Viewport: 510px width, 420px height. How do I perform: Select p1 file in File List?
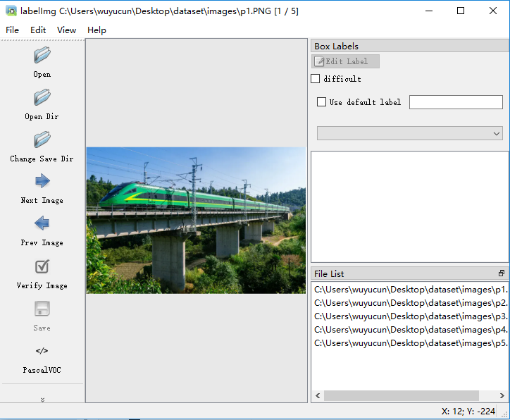coord(410,290)
